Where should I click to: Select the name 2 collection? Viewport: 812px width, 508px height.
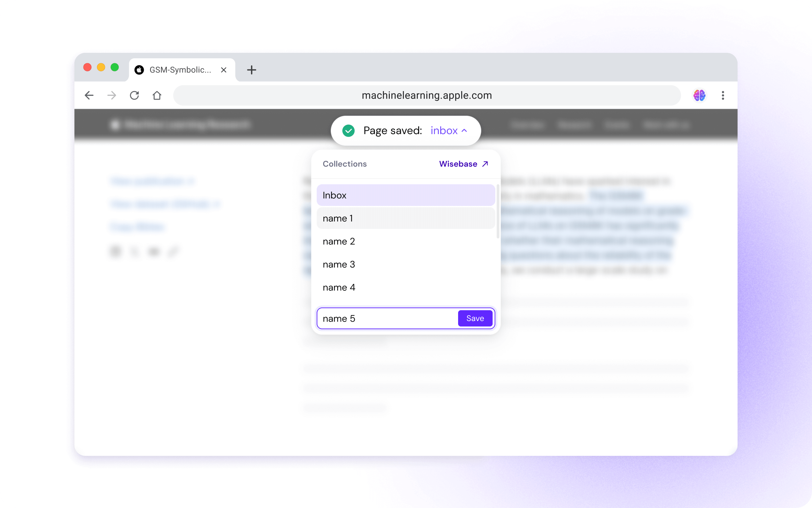pyautogui.click(x=406, y=241)
